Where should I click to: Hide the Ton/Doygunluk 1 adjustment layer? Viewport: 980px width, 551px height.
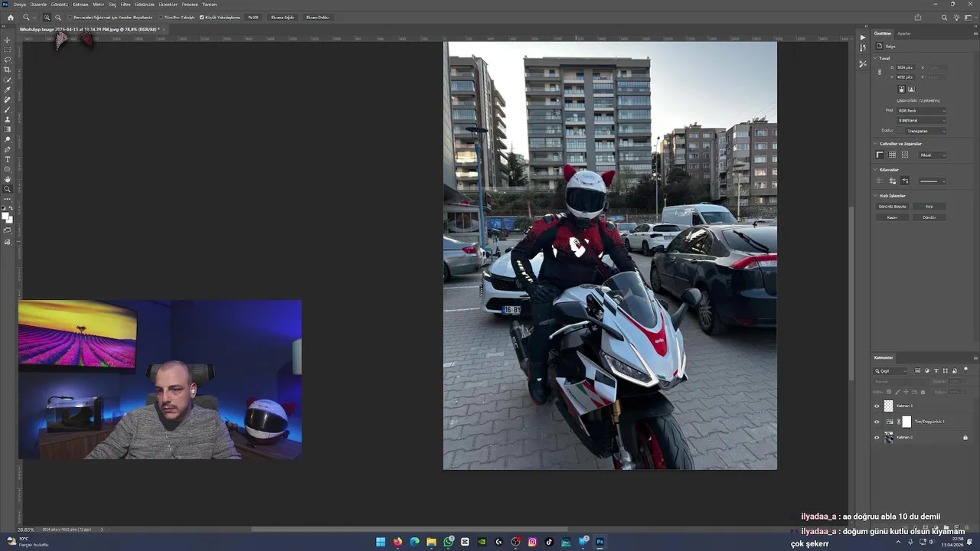tap(877, 422)
